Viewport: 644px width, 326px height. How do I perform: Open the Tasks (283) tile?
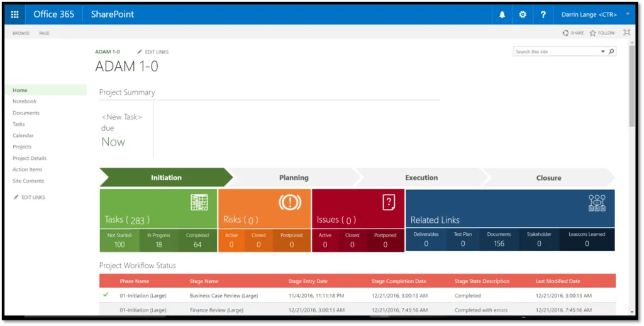click(158, 208)
